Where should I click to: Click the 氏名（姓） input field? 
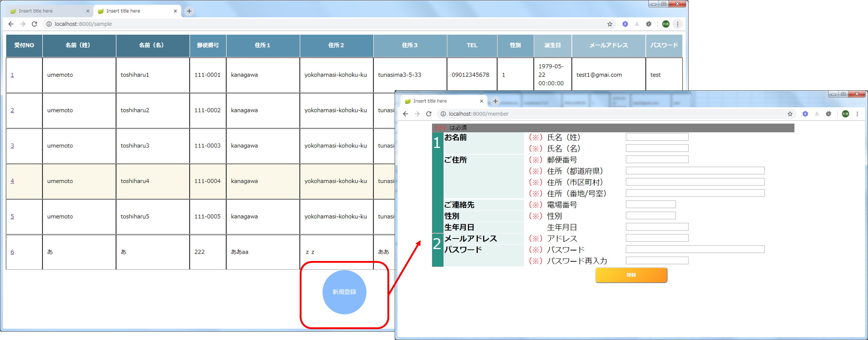pos(657,137)
